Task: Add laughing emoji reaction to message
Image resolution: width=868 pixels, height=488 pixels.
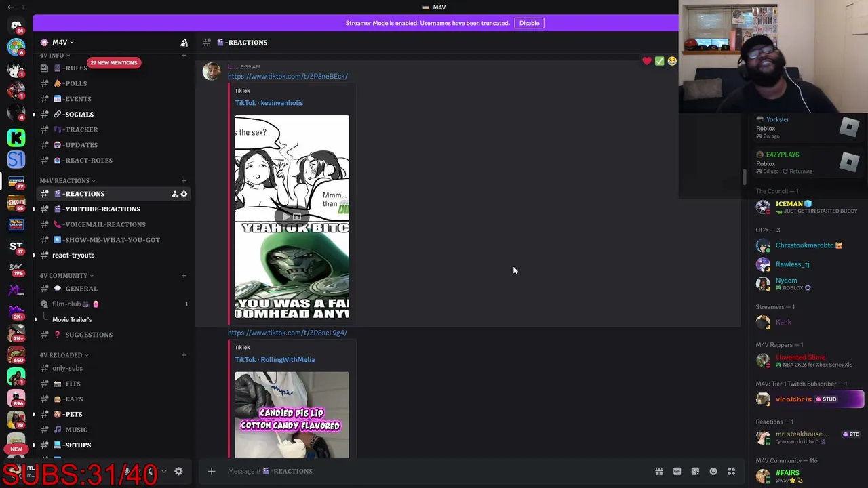Action: coord(672,61)
